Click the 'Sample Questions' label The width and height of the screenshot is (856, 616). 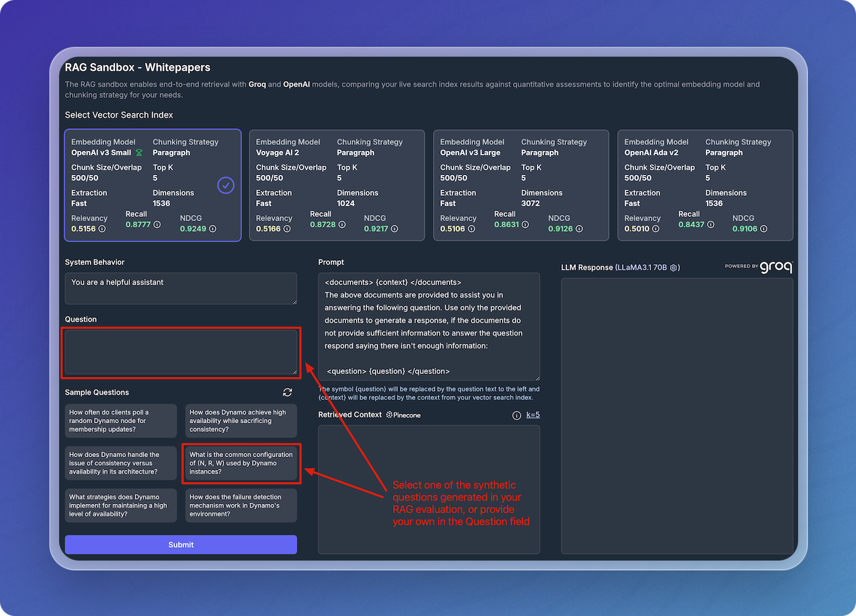[97, 392]
